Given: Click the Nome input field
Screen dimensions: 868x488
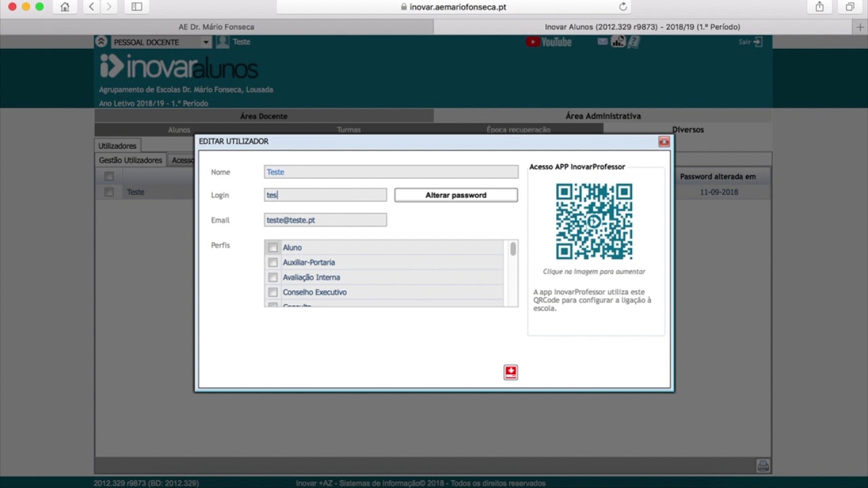Looking at the screenshot, I should point(391,172).
